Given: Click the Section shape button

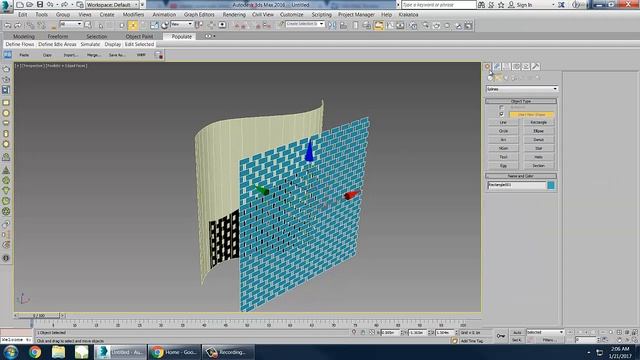Looking at the screenshot, I should click(x=538, y=166).
